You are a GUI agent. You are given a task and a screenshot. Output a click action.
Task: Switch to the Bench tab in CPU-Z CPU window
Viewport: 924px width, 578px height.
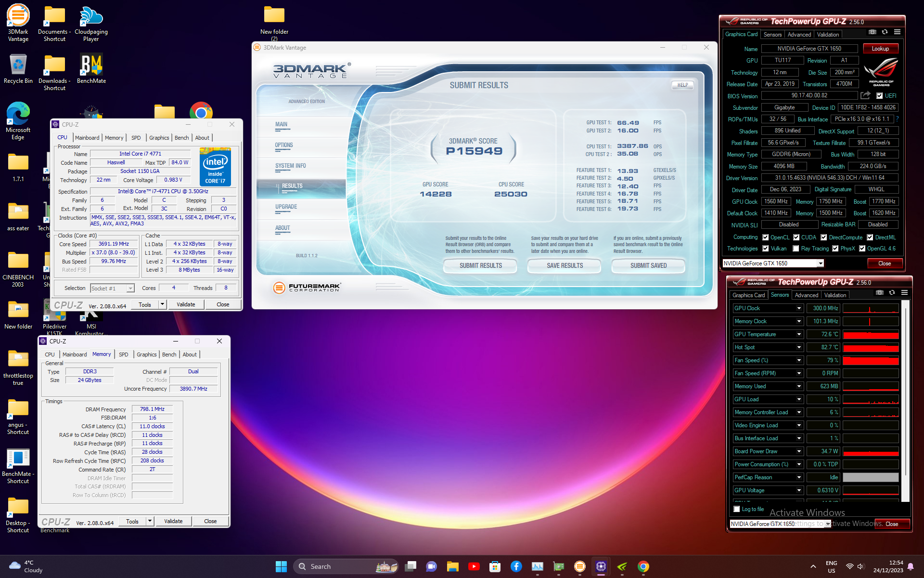[181, 138]
